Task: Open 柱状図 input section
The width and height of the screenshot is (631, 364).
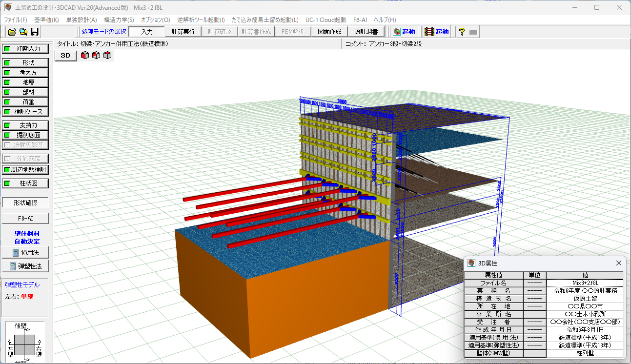Action: [26, 183]
